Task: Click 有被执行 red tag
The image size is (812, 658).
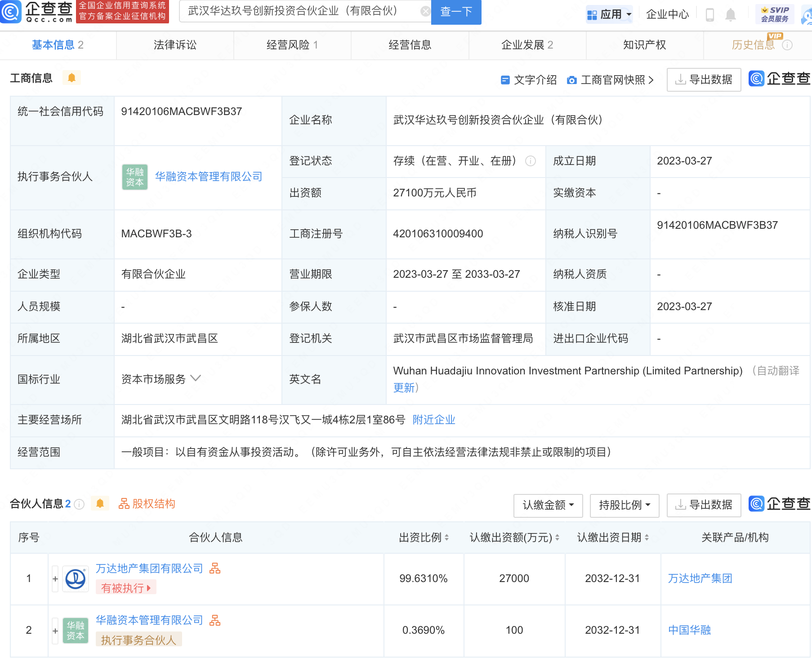Action: (126, 588)
